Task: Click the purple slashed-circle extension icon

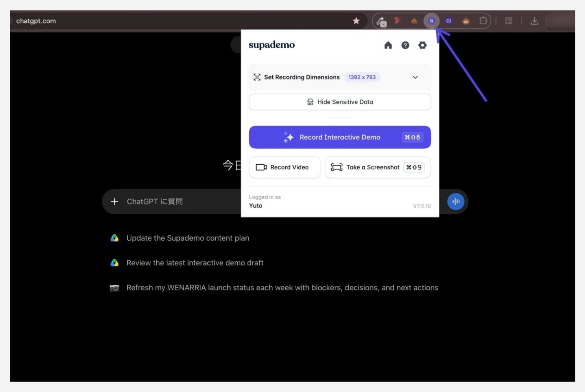Action: pyautogui.click(x=448, y=21)
